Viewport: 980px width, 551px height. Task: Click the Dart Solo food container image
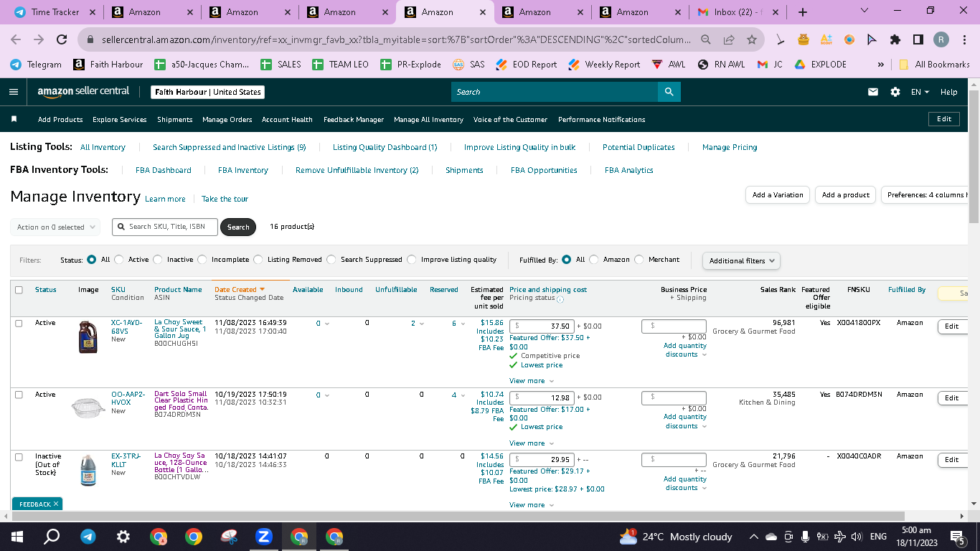[88, 408]
